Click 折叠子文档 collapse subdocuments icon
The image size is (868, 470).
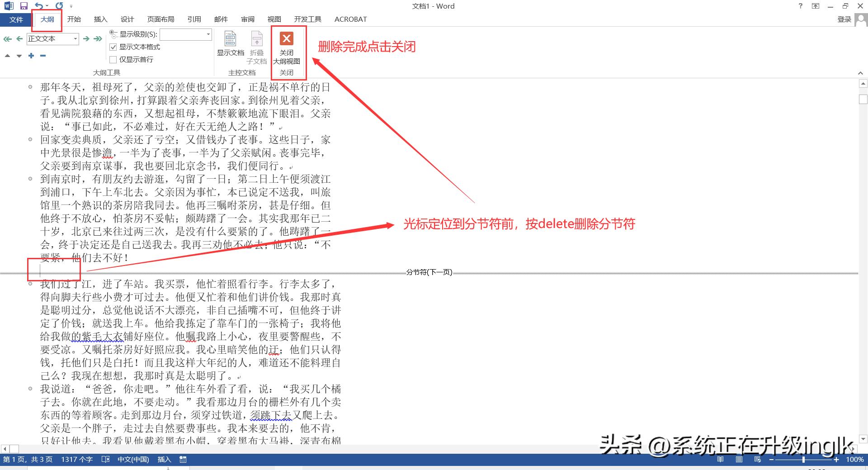257,47
